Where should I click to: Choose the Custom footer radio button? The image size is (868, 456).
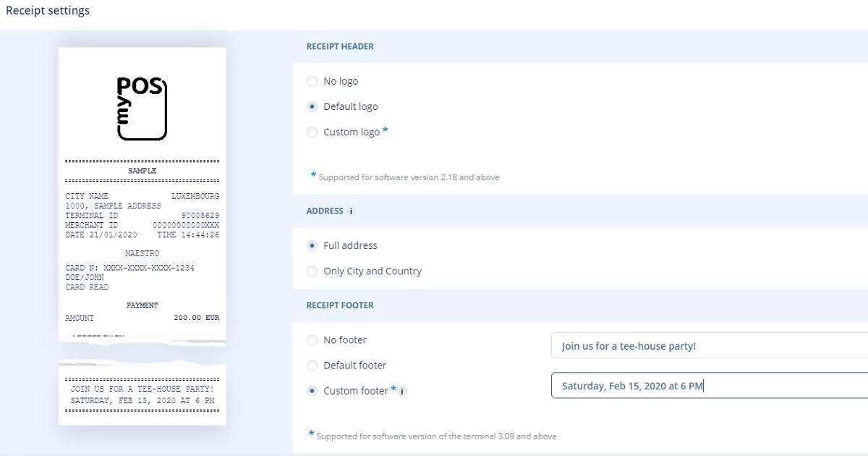click(312, 391)
